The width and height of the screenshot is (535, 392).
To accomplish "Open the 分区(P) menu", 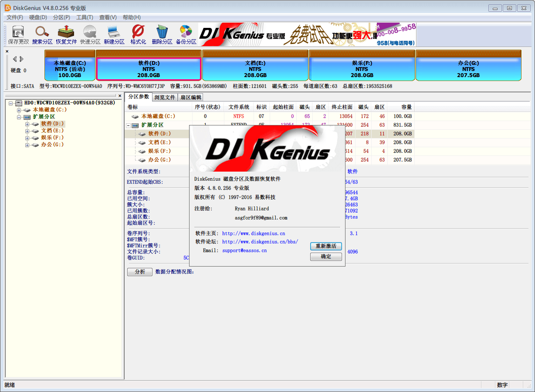I will point(61,17).
